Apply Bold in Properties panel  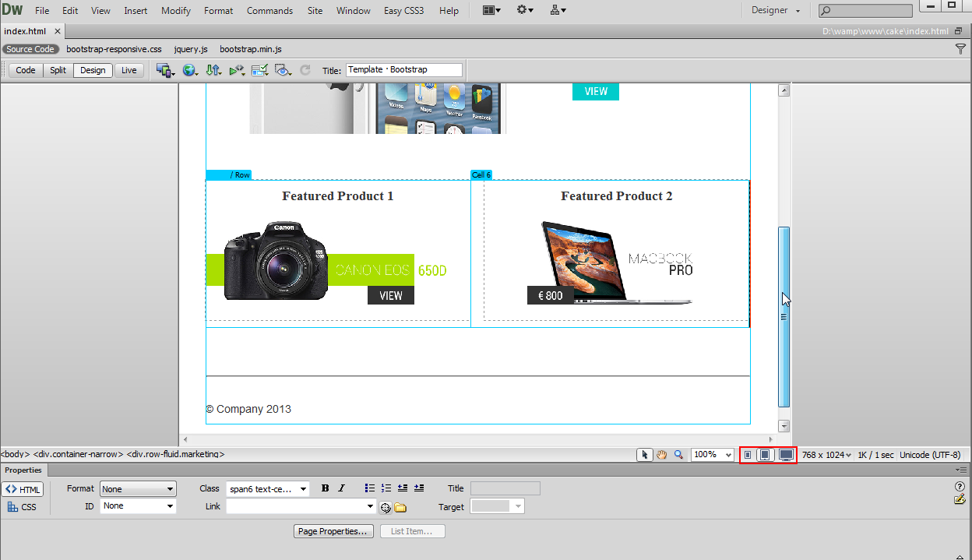[x=325, y=488]
